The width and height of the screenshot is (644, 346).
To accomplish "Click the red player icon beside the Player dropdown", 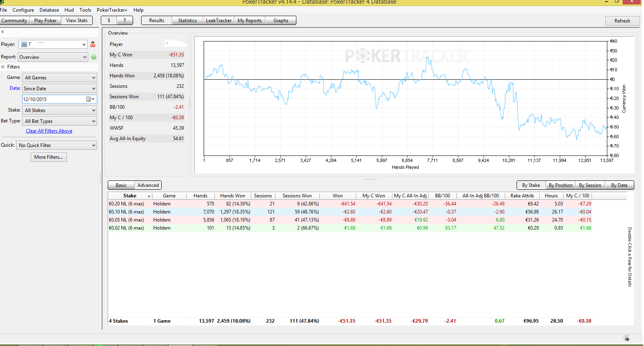I will (x=93, y=44).
